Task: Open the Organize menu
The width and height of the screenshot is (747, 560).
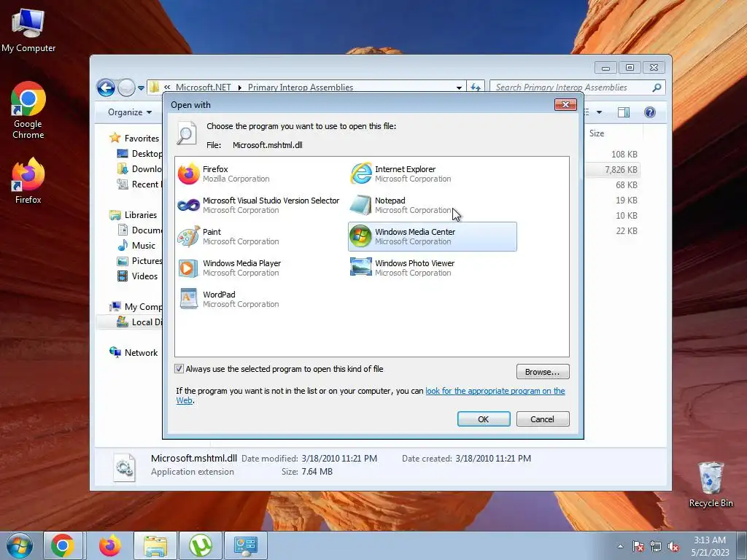Action: [x=130, y=112]
